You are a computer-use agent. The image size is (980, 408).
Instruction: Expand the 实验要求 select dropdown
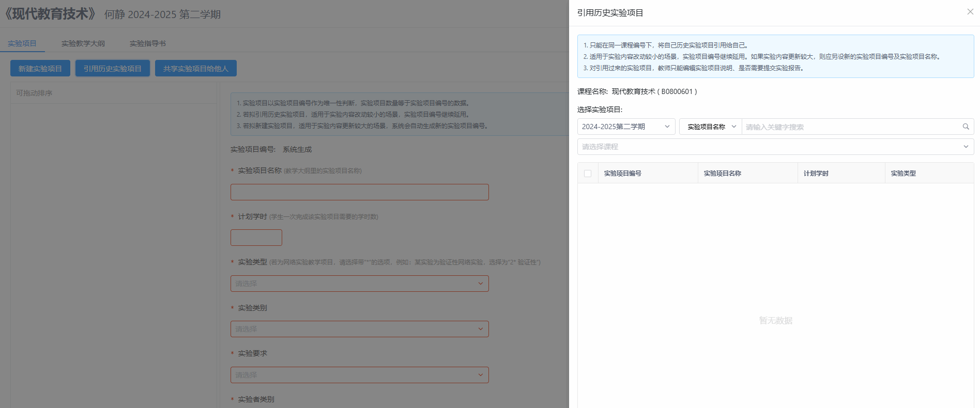click(359, 375)
